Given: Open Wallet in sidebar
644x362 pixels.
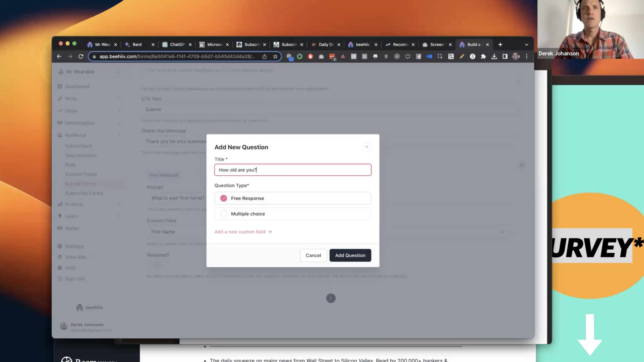Looking at the screenshot, I should pyautogui.click(x=72, y=228).
